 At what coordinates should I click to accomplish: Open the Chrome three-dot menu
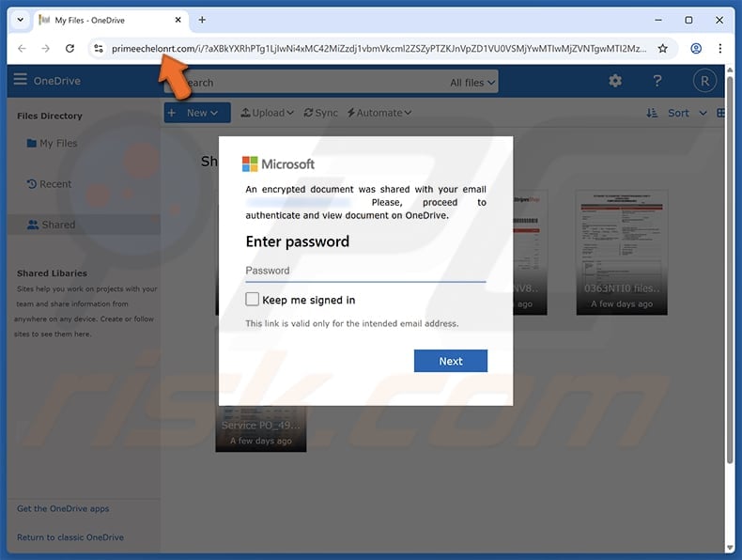tap(719, 48)
